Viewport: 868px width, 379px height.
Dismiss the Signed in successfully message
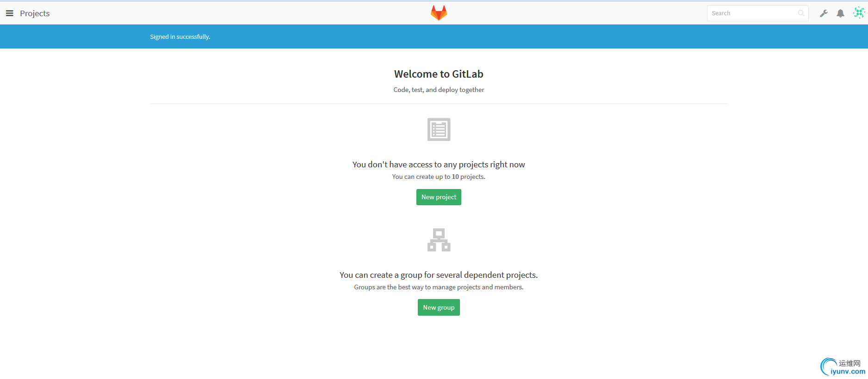point(180,37)
